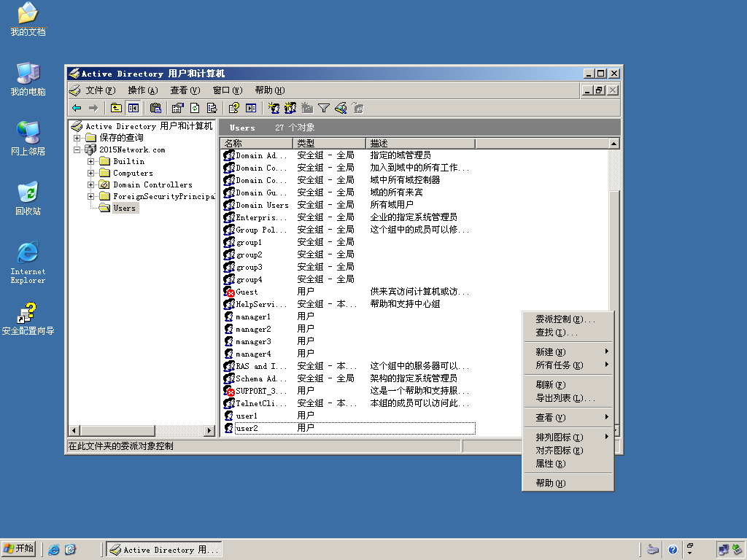Click the Back arrow in the toolbar
747x560 pixels.
(x=77, y=109)
